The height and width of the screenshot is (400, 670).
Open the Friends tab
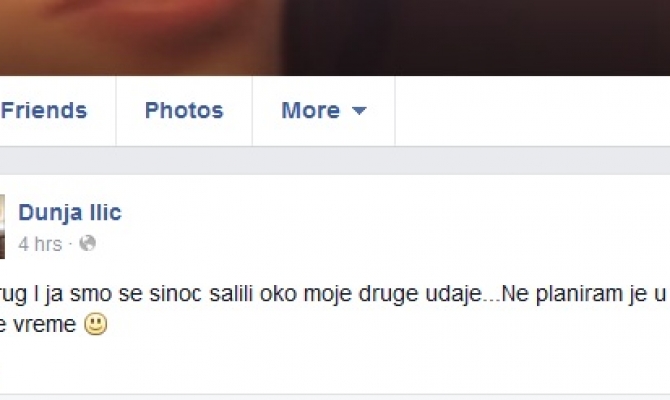44,111
